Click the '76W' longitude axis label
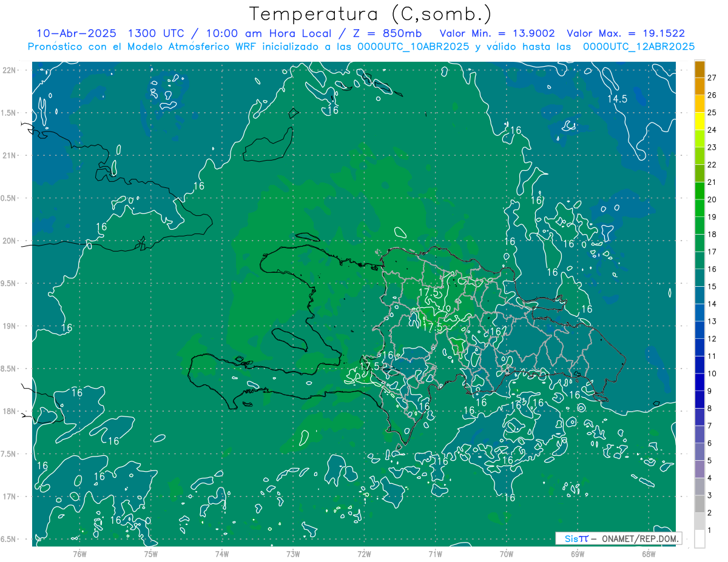Screen dimensions: 728x562 point(79,554)
